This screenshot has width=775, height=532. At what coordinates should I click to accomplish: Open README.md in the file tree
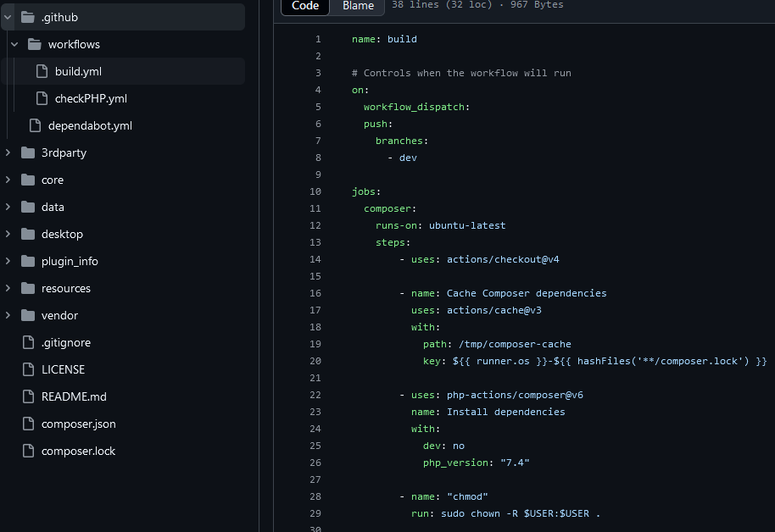pos(74,396)
